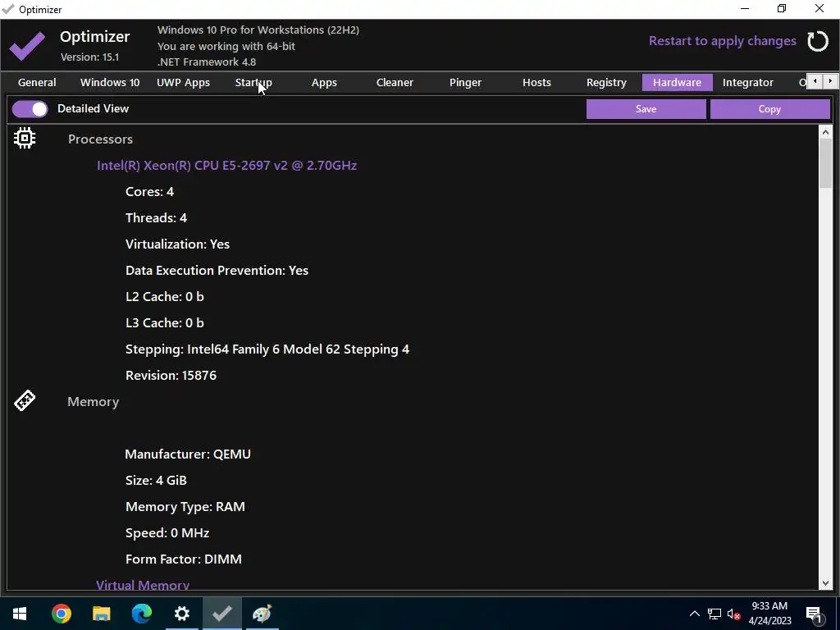Click the 'Virtualization: Yes' entry

177,244
